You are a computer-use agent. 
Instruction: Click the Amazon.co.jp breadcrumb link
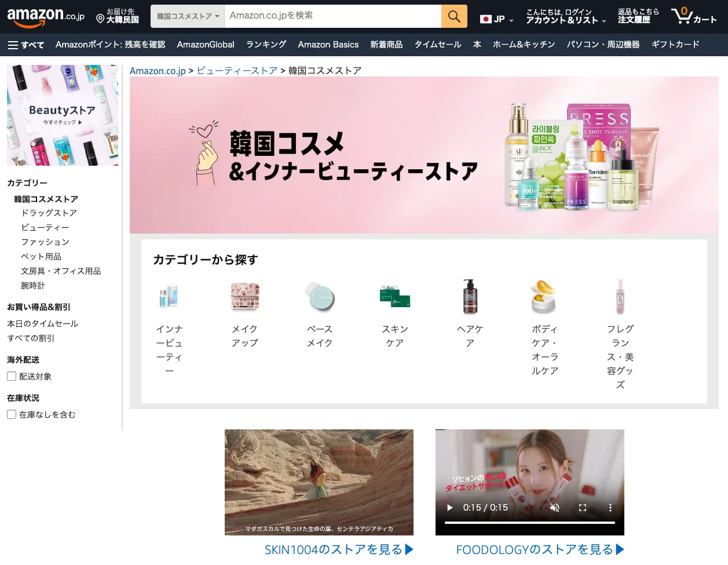pyautogui.click(x=158, y=71)
